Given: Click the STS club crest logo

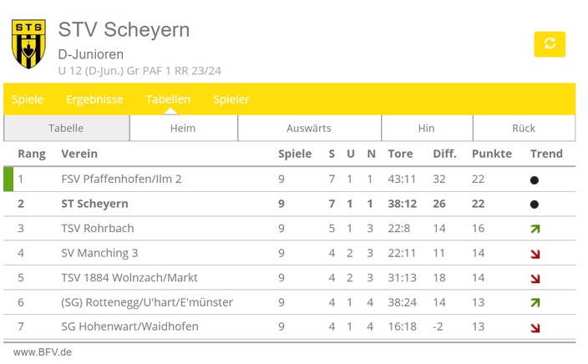Looking at the screenshot, I should (28, 44).
